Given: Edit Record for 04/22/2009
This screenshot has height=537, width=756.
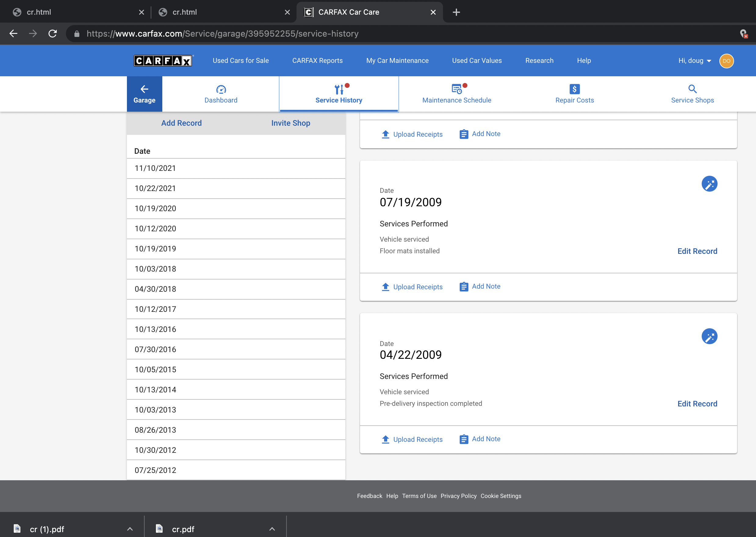Looking at the screenshot, I should coord(697,404).
